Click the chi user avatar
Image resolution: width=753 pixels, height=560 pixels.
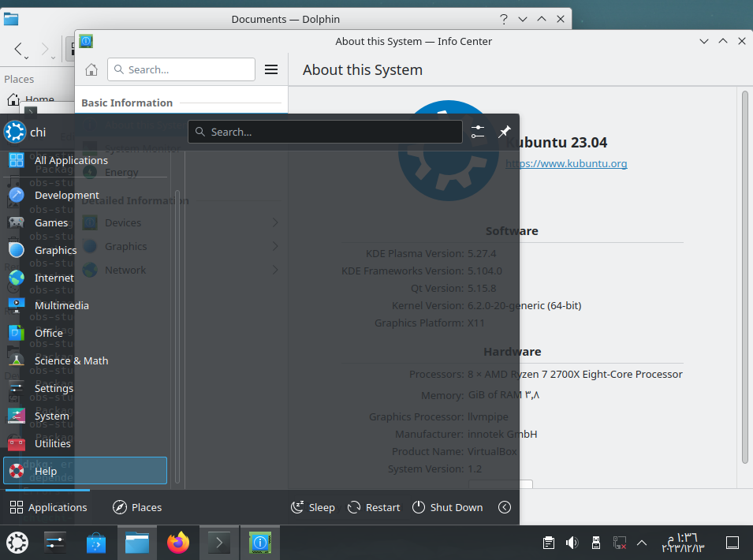tap(15, 132)
